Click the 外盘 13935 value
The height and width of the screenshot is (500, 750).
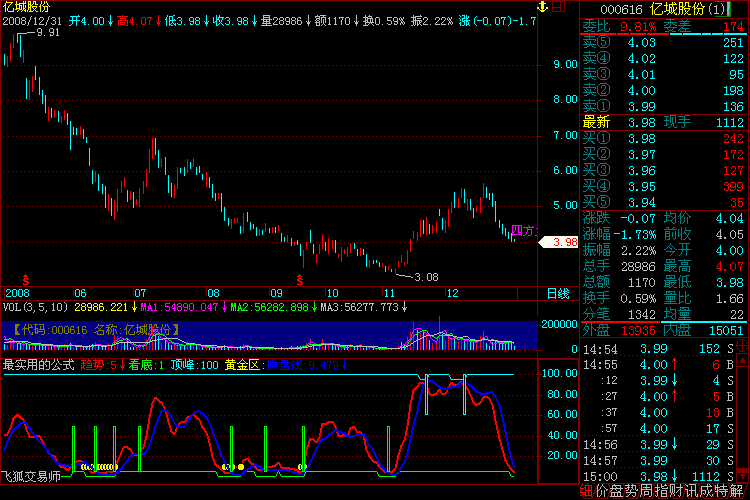(x=638, y=331)
